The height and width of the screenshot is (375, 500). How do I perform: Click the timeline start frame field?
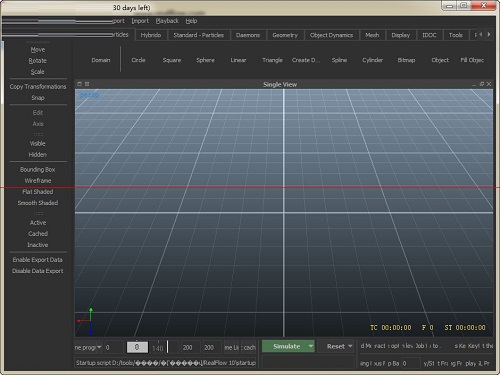point(114,347)
